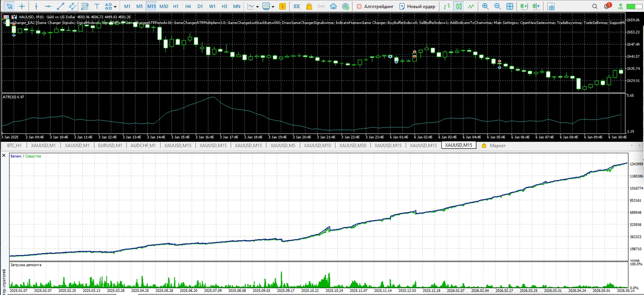Click the copy-trading globe icon next to the cloud
644x295 pixels.
346,6
